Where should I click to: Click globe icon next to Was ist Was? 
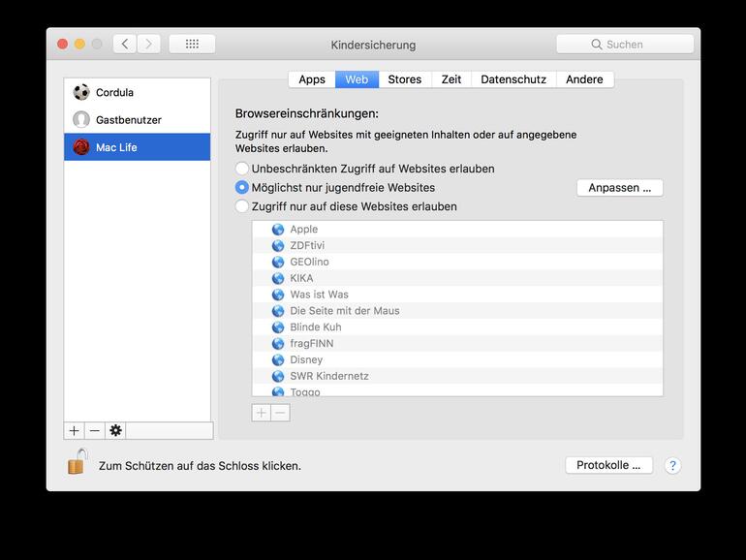[278, 295]
